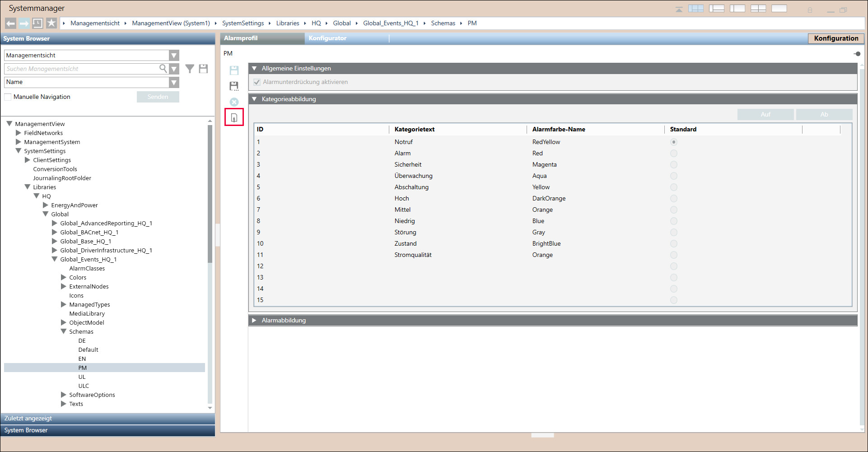Expand the Alarmabbildung section
Screen dimensions: 868x452
[254, 320]
